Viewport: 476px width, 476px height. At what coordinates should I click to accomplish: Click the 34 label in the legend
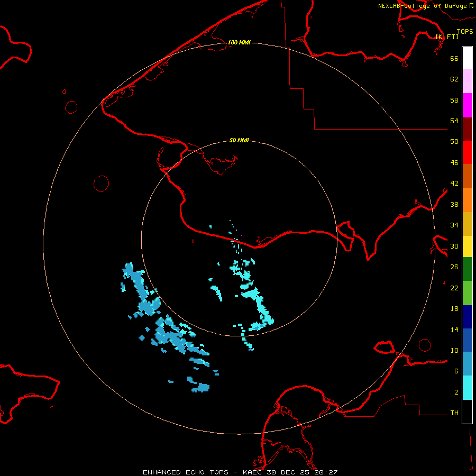(x=454, y=225)
